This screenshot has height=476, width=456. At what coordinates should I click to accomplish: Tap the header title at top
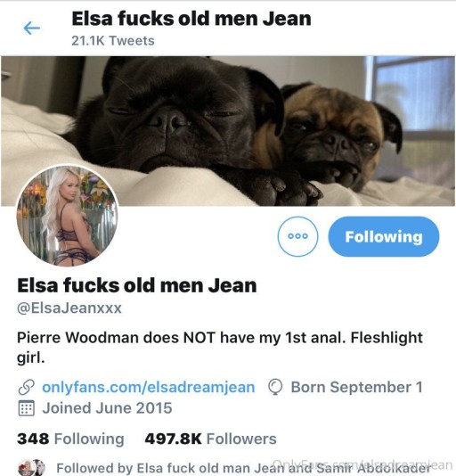tap(191, 19)
